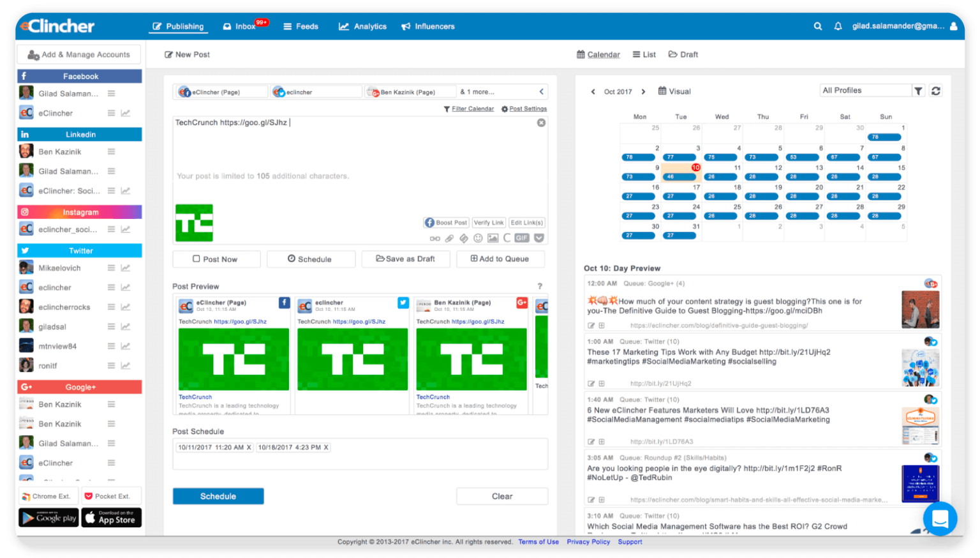This screenshot has width=980, height=558.
Task: Open the emoji picker in the post composer
Action: click(x=479, y=238)
